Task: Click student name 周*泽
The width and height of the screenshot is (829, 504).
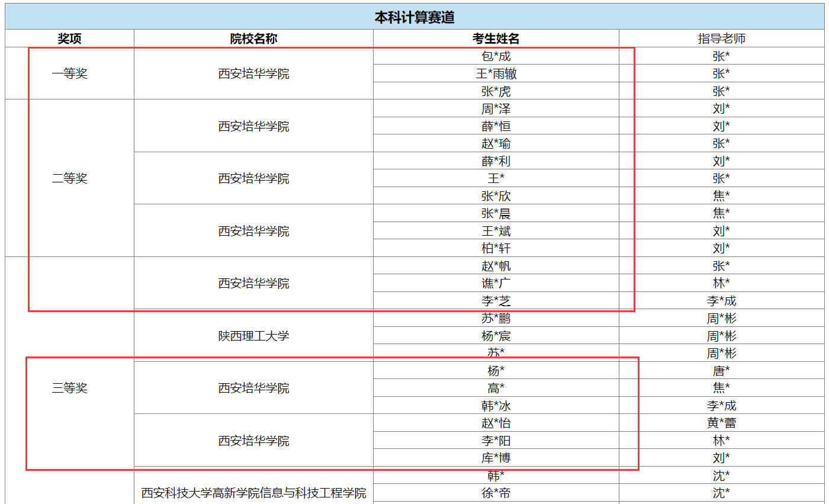Action: pyautogui.click(x=496, y=109)
